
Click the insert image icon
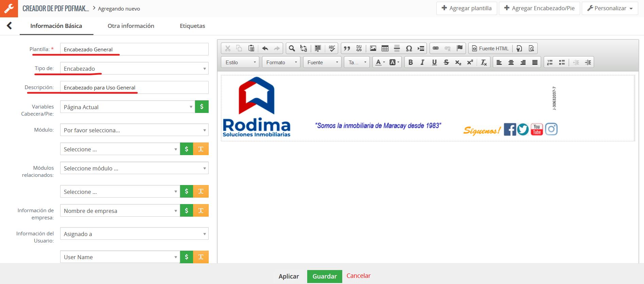tap(373, 48)
